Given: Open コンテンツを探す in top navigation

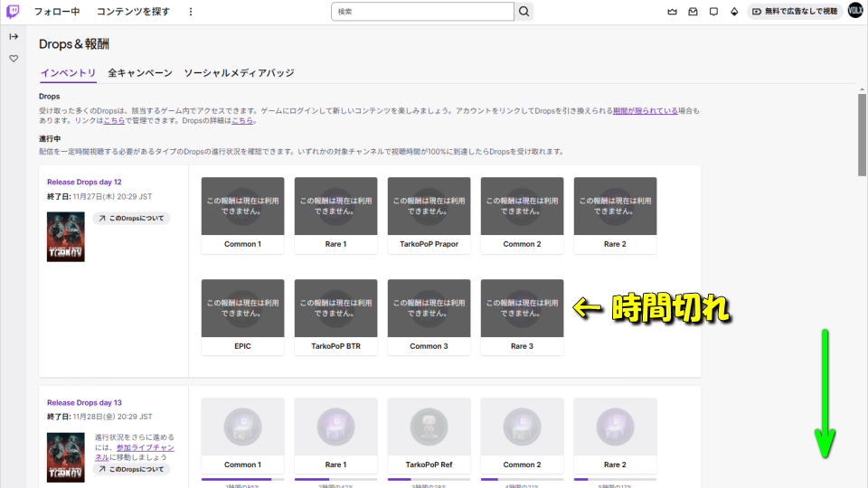Looking at the screenshot, I should 134,12.
